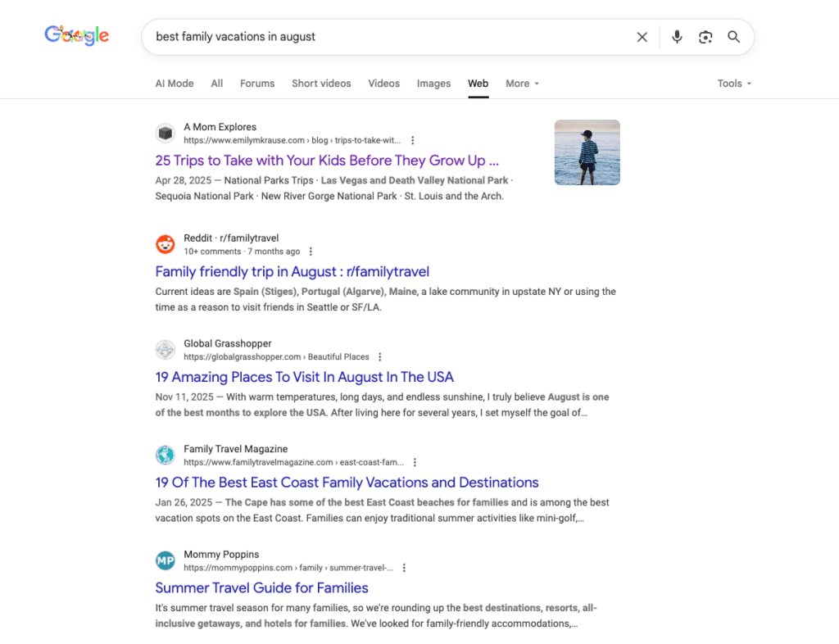
Task: Select the Short videos tab
Action: click(321, 84)
